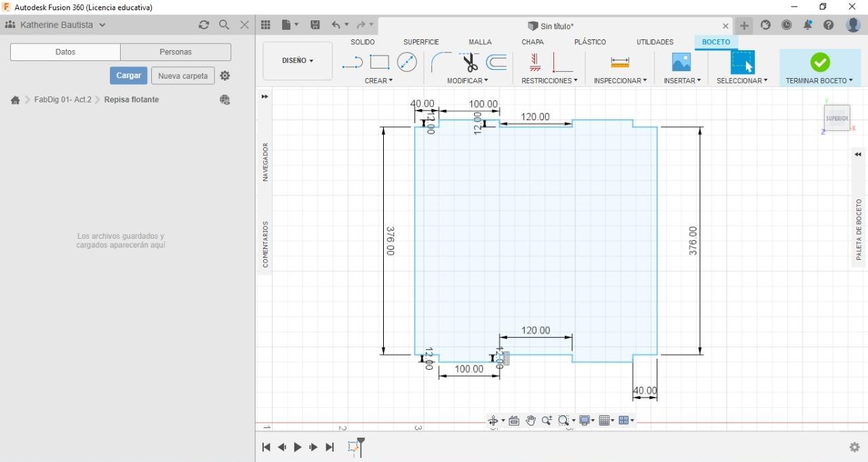The image size is (868, 462).
Task: Select the Circle sketch tool
Action: (407, 62)
